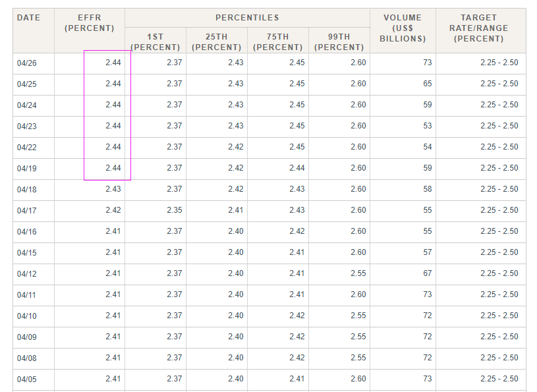537x392 pixels.
Task: Select the 04/18 date cell
Action: [x=27, y=190]
